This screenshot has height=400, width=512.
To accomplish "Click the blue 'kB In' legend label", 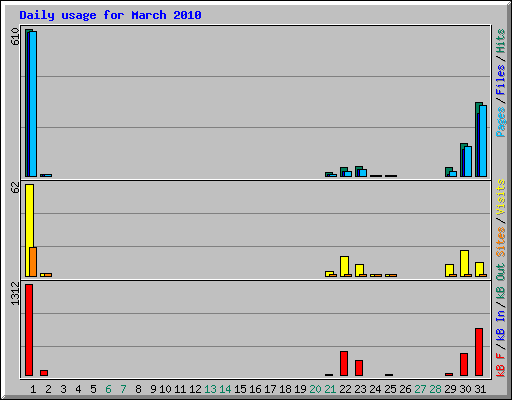I will (x=501, y=326).
